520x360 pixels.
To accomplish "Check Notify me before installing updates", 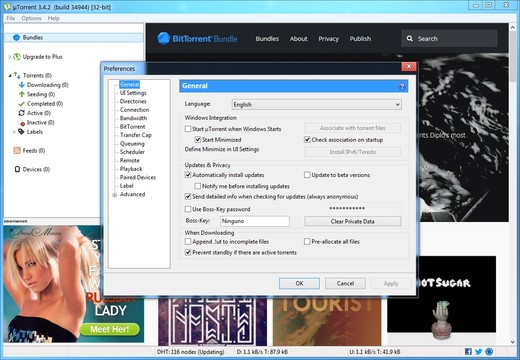I will 198,186.
